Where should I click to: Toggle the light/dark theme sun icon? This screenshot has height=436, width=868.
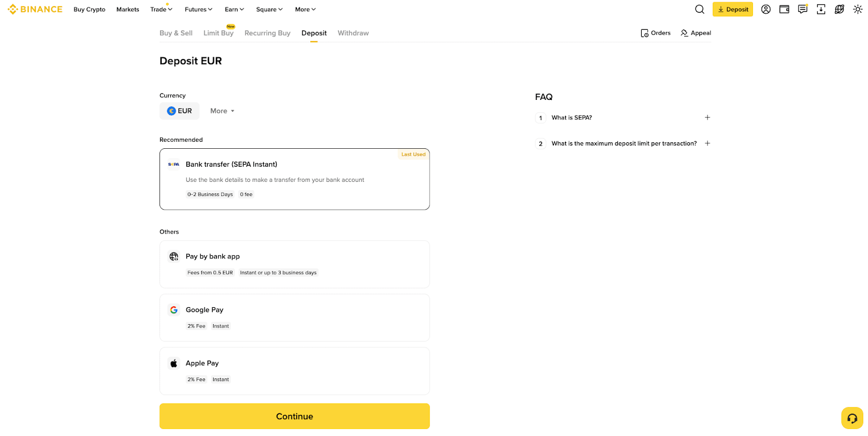pyautogui.click(x=858, y=9)
